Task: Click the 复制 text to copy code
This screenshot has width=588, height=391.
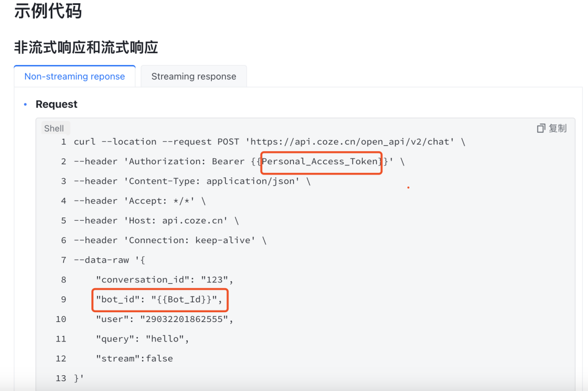Action: [558, 128]
